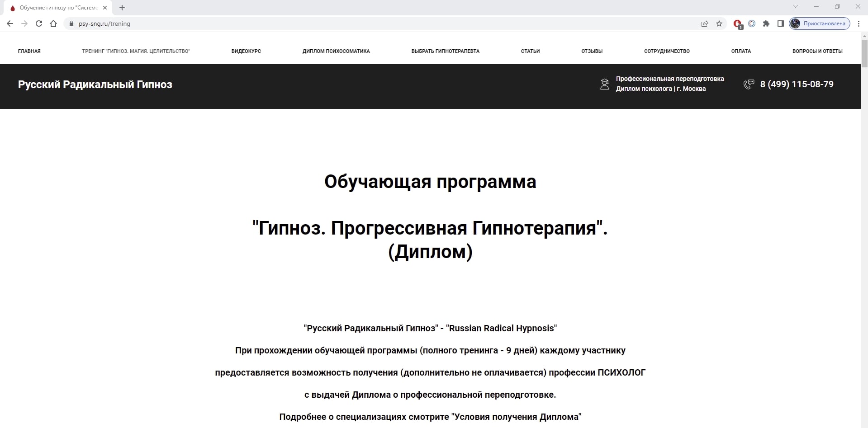Go to the browser home page icon
Viewport: 868px width, 428px height.
[x=53, y=24]
